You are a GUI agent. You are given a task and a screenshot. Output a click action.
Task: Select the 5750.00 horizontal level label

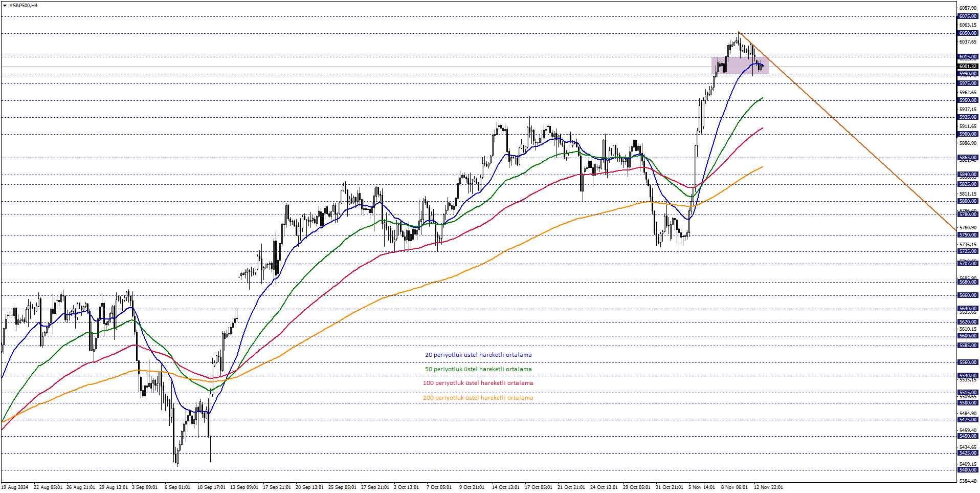[x=968, y=235]
